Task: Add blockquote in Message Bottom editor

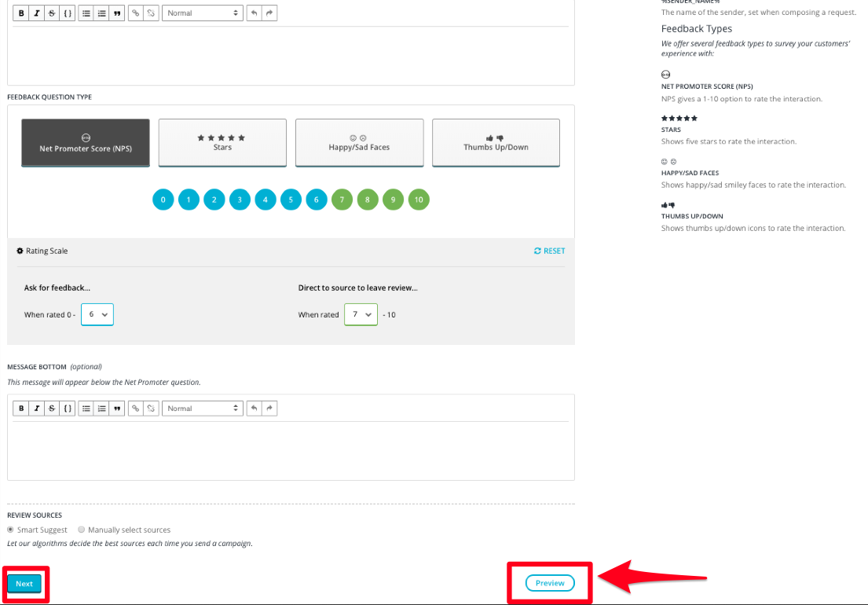Action: pyautogui.click(x=117, y=409)
